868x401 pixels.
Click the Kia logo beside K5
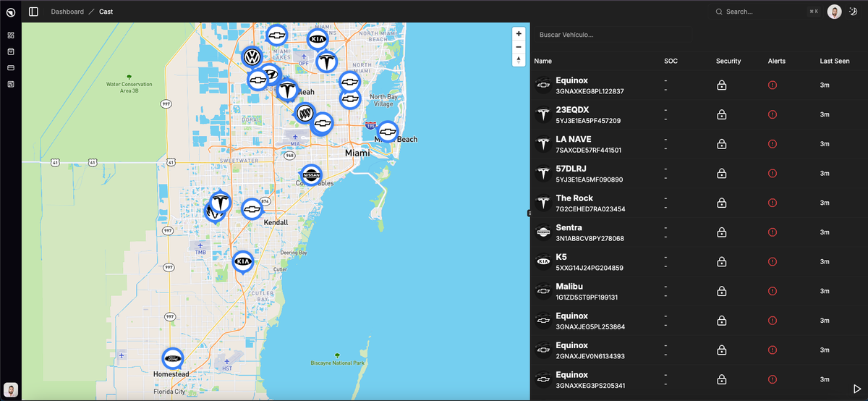[x=543, y=262]
